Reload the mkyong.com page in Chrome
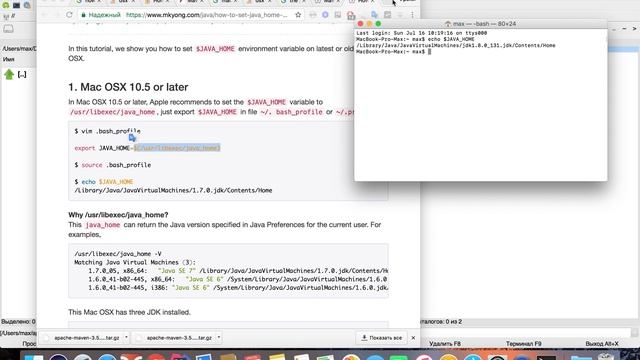This screenshot has width=640, height=360. coord(69,15)
